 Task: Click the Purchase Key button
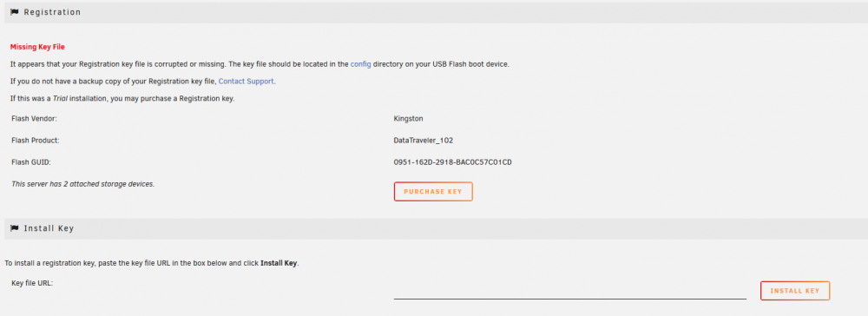[x=433, y=192]
